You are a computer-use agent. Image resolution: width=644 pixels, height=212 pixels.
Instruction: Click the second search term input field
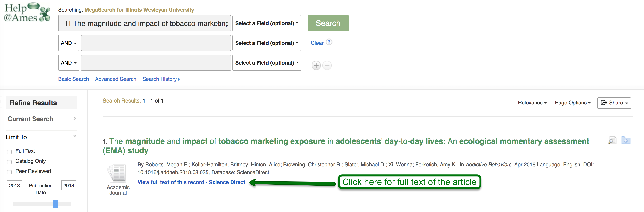tap(156, 43)
